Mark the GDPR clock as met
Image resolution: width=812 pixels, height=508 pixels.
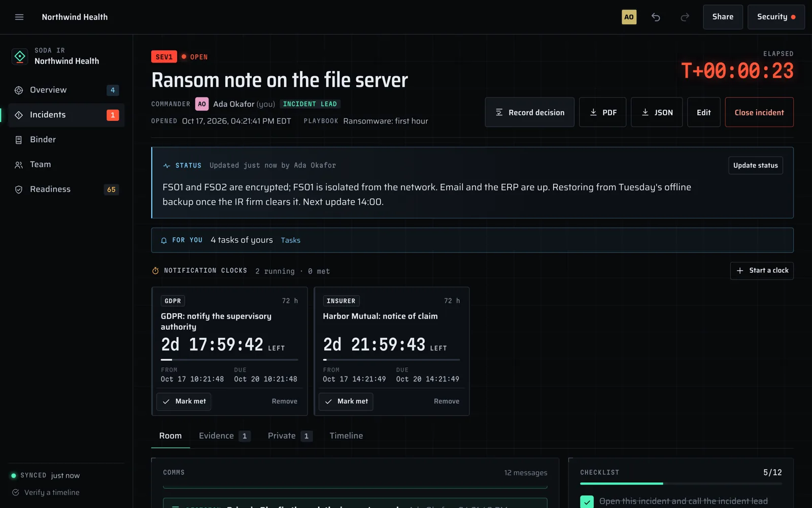(x=184, y=401)
